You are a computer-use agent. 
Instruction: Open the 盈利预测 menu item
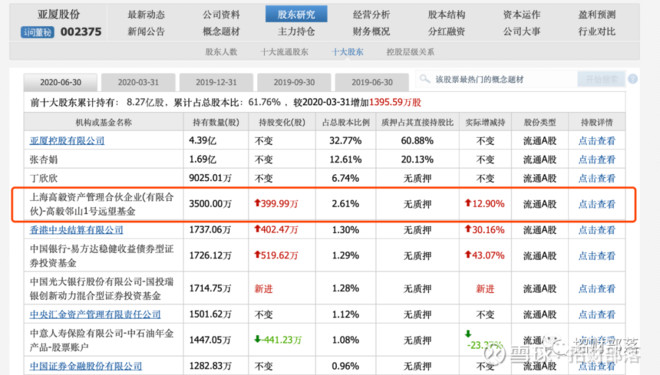597,15
